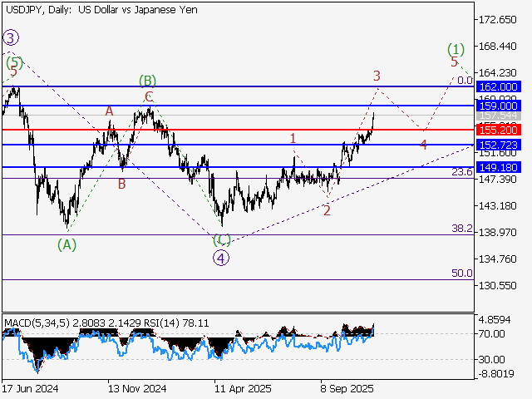Click the green (C) wave label
532x399 pixels.
click(x=221, y=240)
